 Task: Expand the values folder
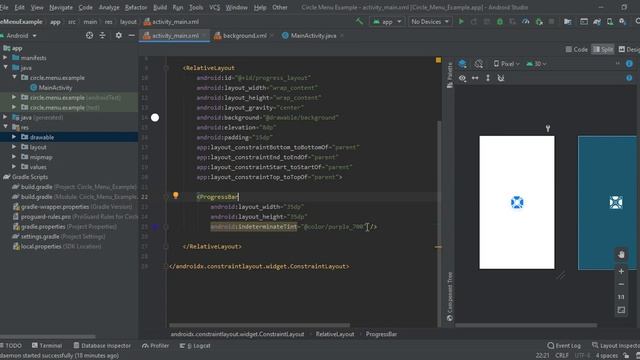coord(14,167)
